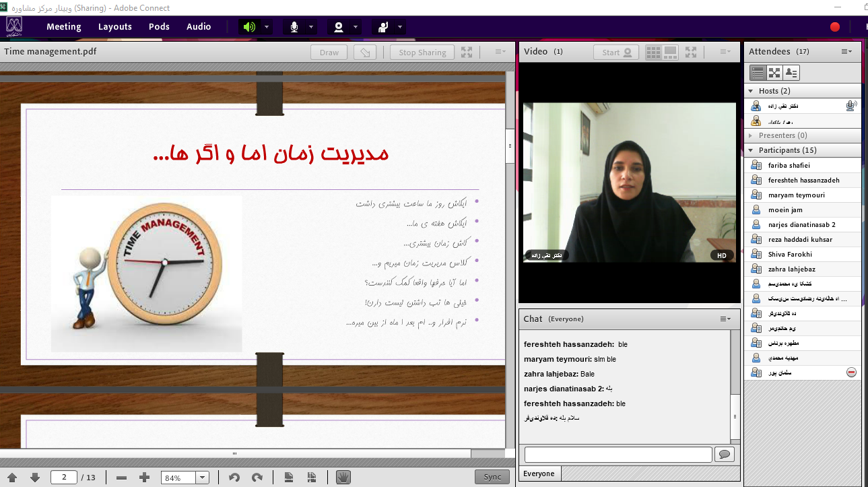This screenshot has width=868, height=487.
Task: Zoom in with the plus icon
Action: click(x=144, y=477)
